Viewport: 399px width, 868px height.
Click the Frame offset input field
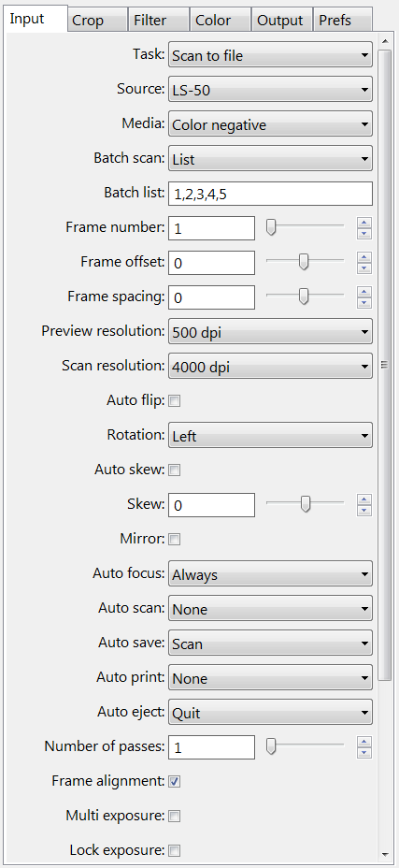click(211, 263)
